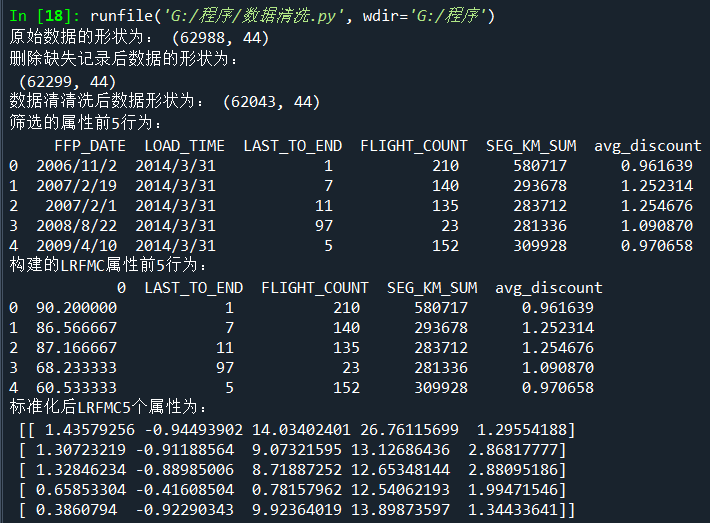Click the value 86.566667
Screen dimensions: 710x523
77,328
